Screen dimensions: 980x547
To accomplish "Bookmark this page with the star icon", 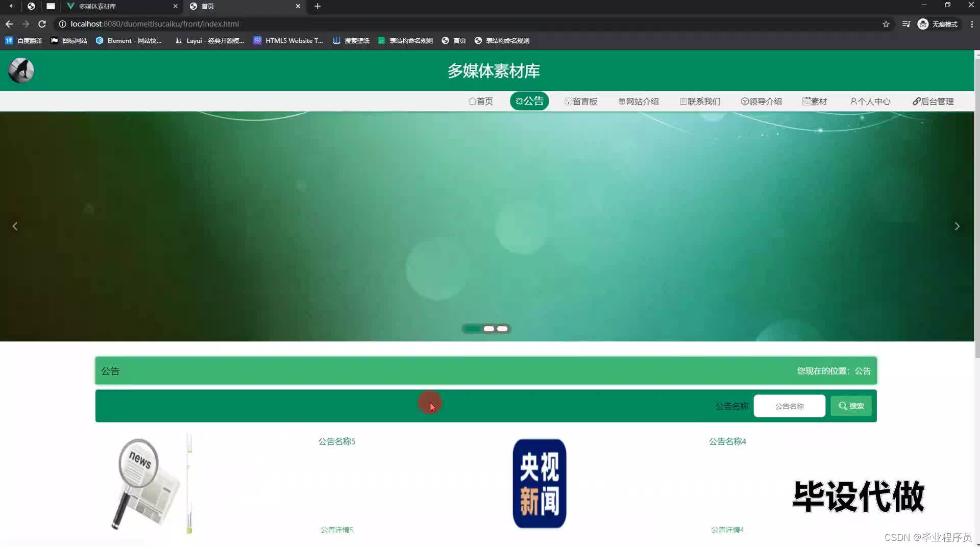I will point(886,24).
